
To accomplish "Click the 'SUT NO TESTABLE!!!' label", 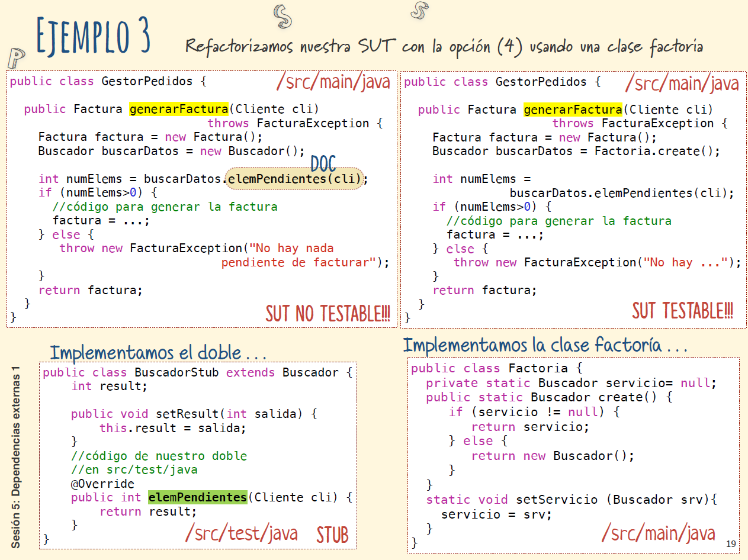I will (x=328, y=313).
